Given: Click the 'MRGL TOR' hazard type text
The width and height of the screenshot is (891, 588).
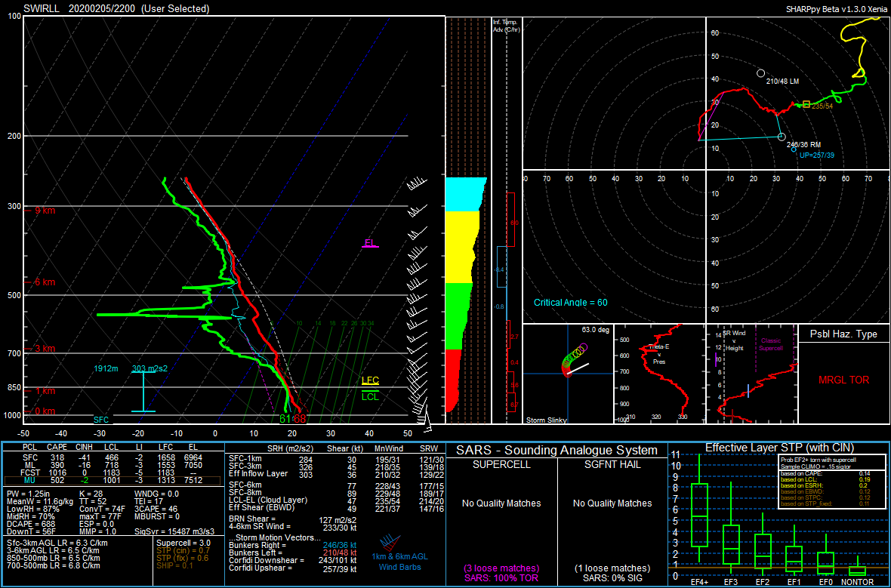Looking at the screenshot, I should [844, 380].
